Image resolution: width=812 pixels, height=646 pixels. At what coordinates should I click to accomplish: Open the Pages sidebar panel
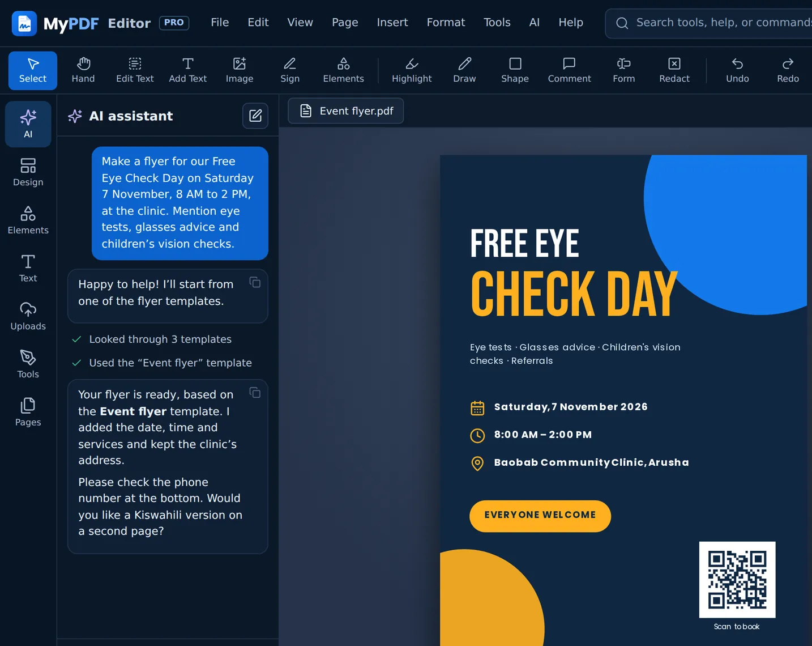pyautogui.click(x=28, y=413)
